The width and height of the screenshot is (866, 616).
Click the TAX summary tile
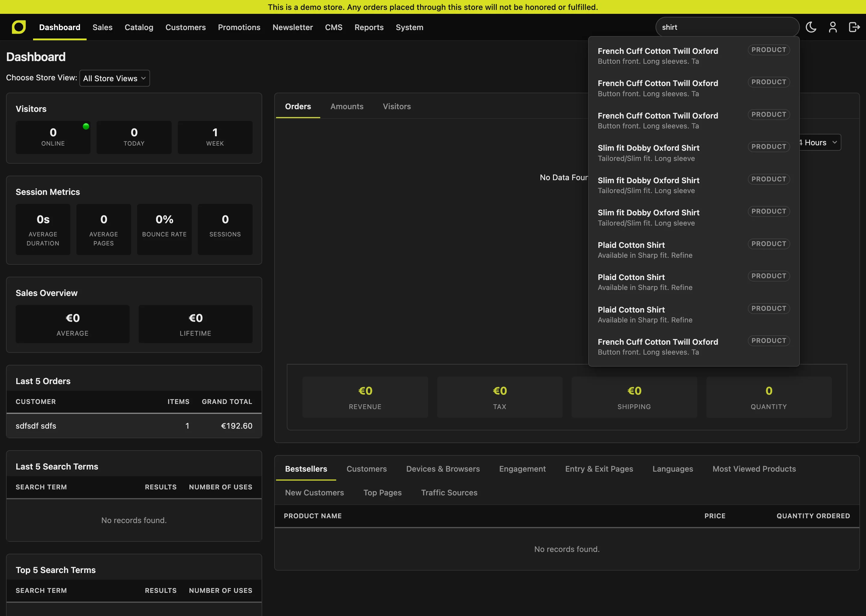500,397
